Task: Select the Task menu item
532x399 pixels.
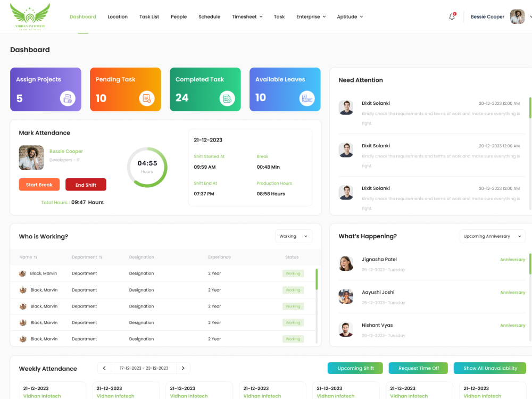Action: tap(279, 16)
